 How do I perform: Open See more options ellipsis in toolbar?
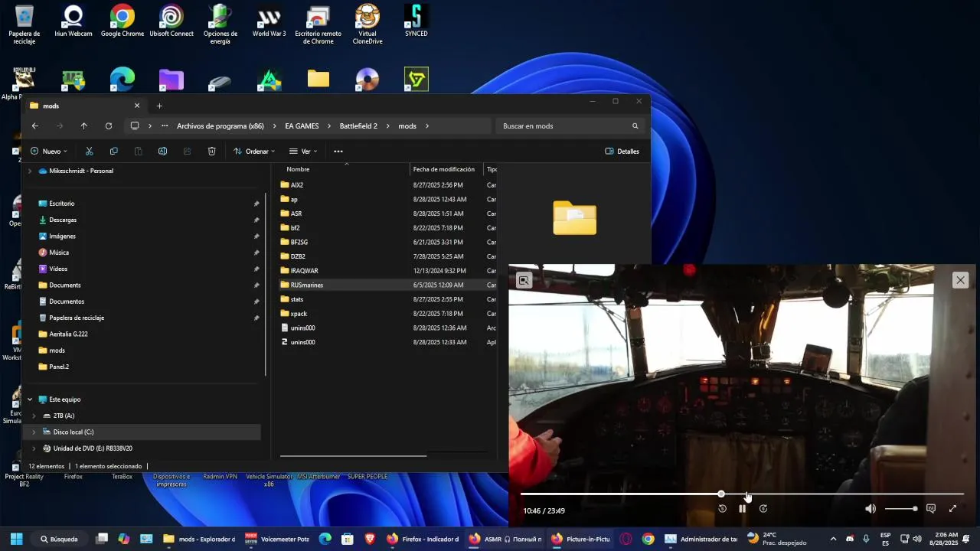point(338,152)
